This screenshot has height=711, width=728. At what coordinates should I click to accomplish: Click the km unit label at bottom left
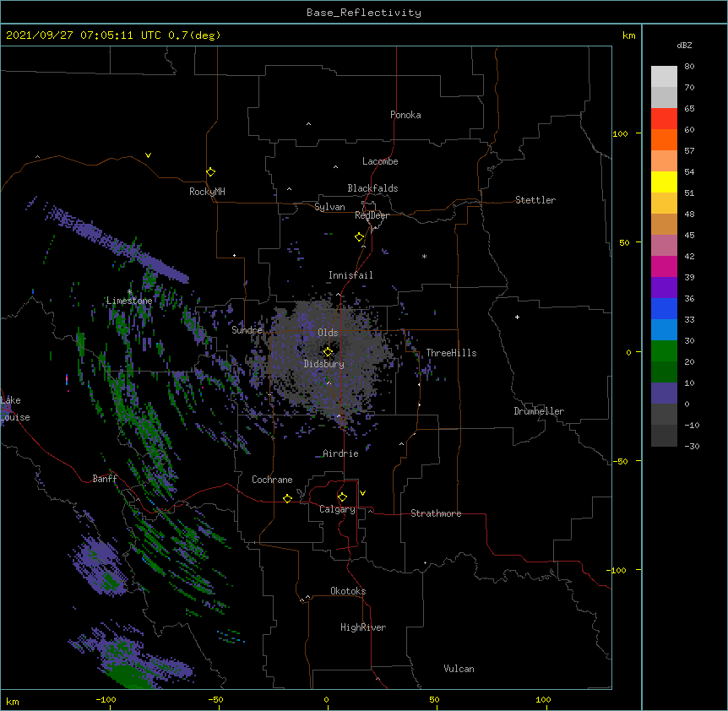click(13, 702)
